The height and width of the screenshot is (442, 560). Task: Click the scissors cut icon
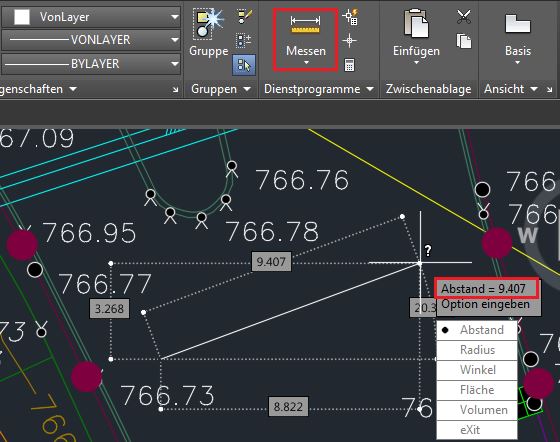464,16
